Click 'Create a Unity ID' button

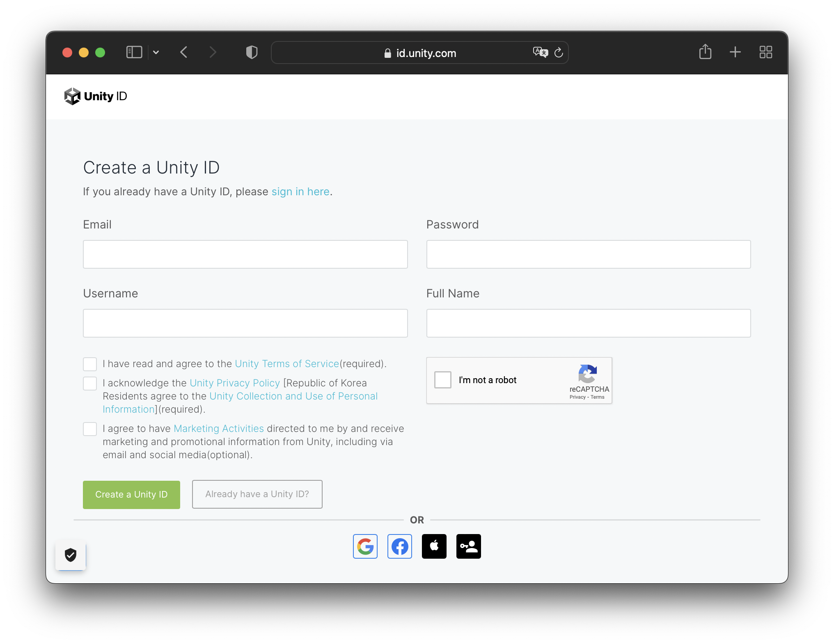click(x=131, y=494)
